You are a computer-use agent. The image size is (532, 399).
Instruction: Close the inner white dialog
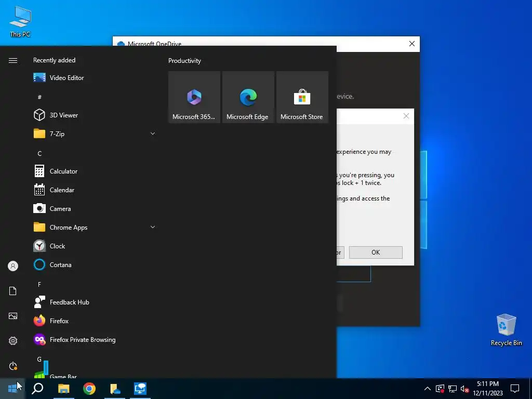[406, 116]
